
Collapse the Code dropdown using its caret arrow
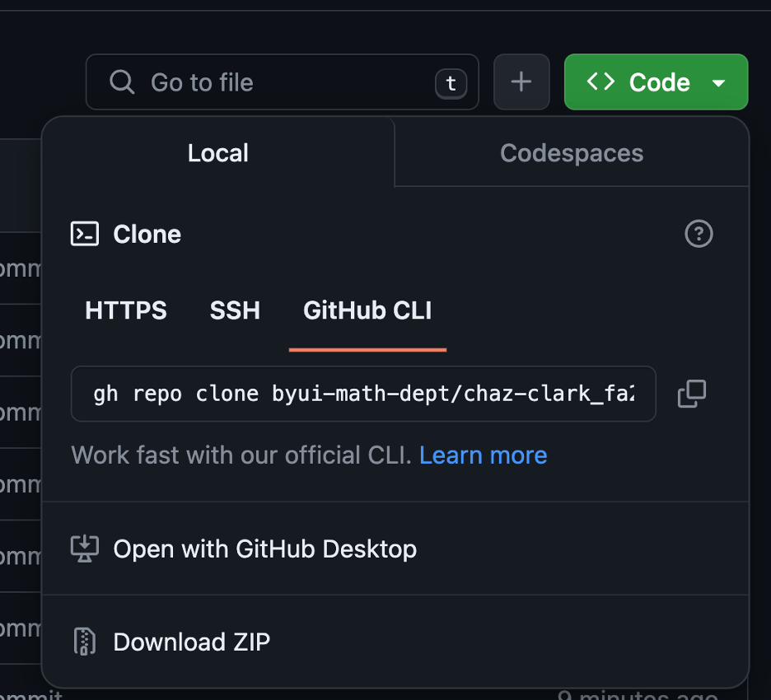718,83
